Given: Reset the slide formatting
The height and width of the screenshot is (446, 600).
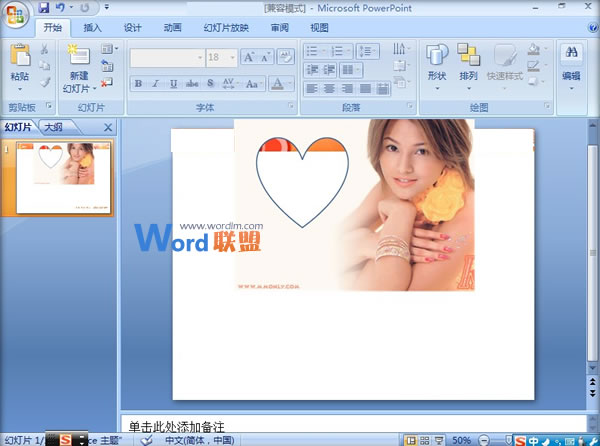Looking at the screenshot, I should (x=107, y=66).
